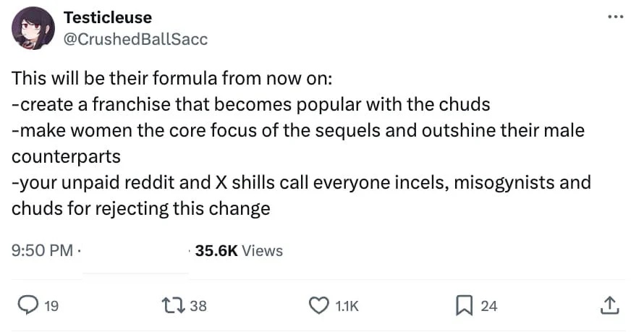Click the share upload icon
Image resolution: width=644 pixels, height=332 pixels.
pos(609,306)
